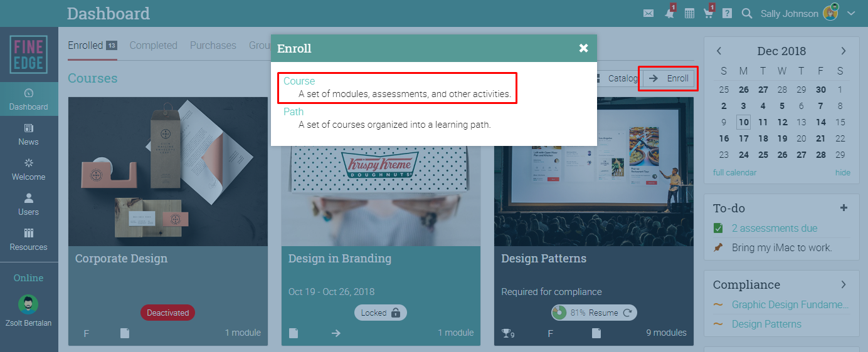868x352 pixels.
Task: Add a to-do item with plus icon
Action: [844, 208]
